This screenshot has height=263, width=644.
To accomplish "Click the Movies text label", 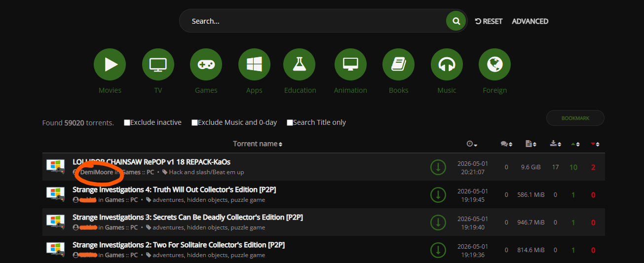I will 110,90.
